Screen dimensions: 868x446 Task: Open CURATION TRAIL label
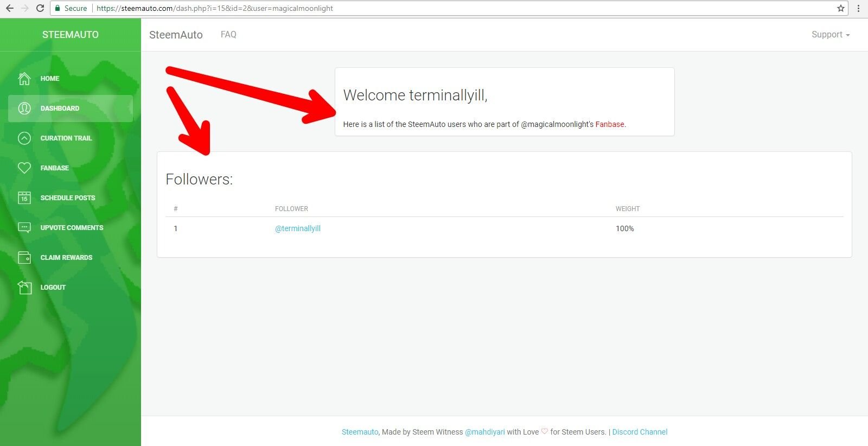[66, 138]
